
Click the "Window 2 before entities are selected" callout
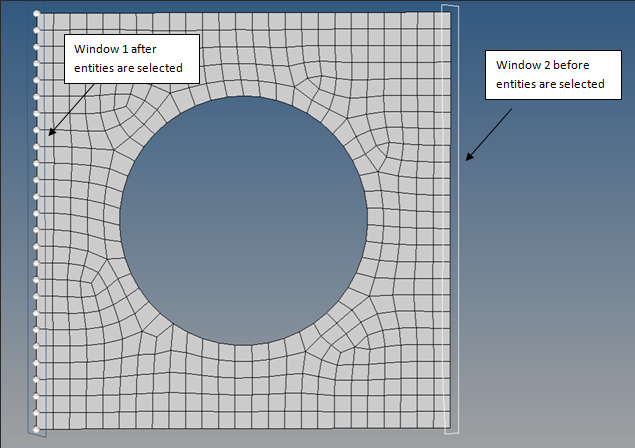551,74
